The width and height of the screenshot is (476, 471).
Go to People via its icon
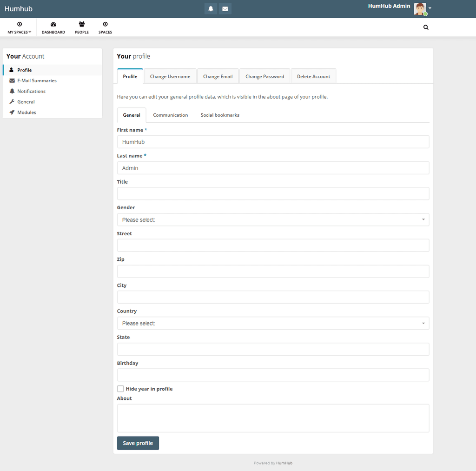pos(82,25)
